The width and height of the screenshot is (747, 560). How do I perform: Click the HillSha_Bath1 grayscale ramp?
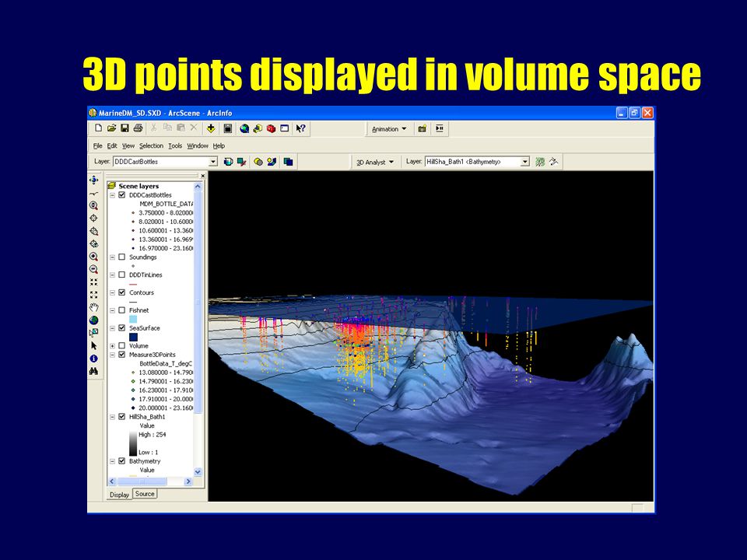(x=133, y=444)
